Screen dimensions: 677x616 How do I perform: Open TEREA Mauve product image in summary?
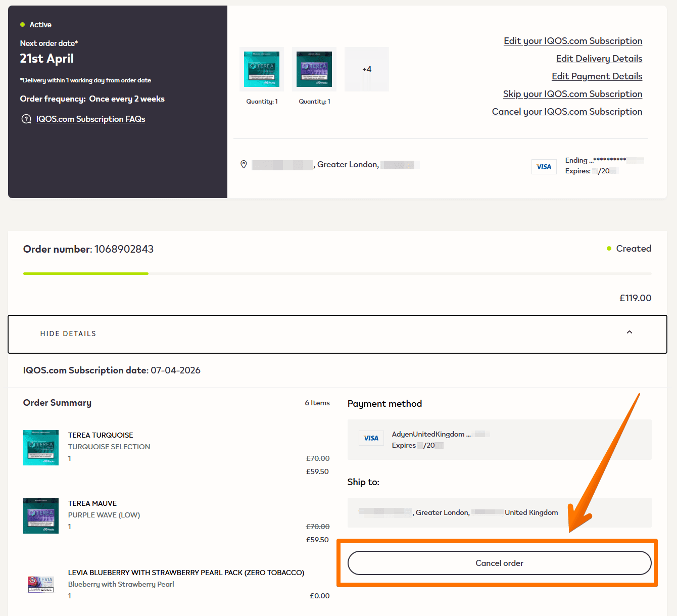point(41,516)
